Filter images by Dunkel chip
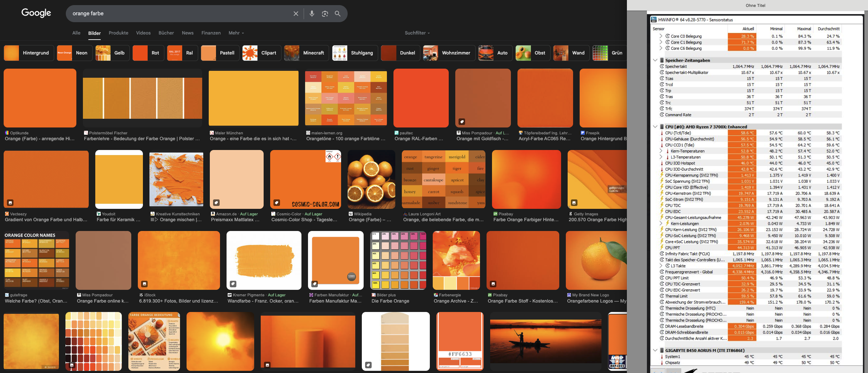The width and height of the screenshot is (868, 373). [x=400, y=53]
